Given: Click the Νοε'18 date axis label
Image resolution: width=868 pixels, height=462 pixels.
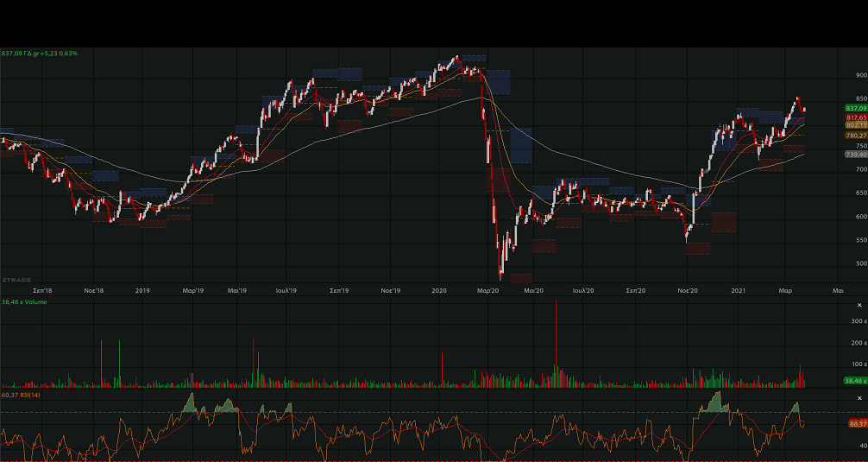Looking at the screenshot, I should 93,290.
